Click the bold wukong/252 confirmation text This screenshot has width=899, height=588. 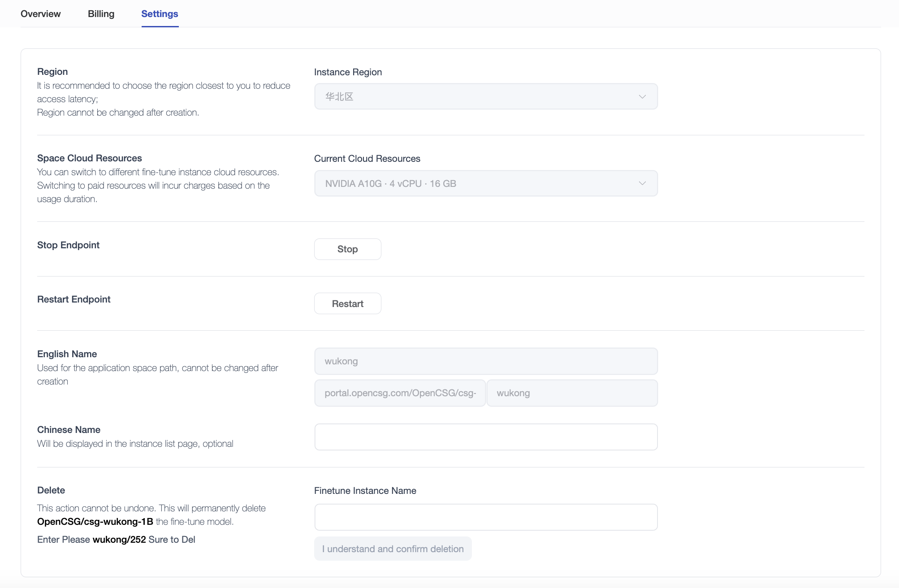119,540
